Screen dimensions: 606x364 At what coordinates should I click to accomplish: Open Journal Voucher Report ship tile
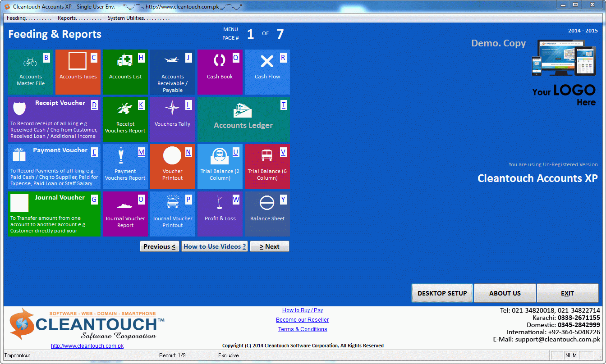click(x=125, y=214)
